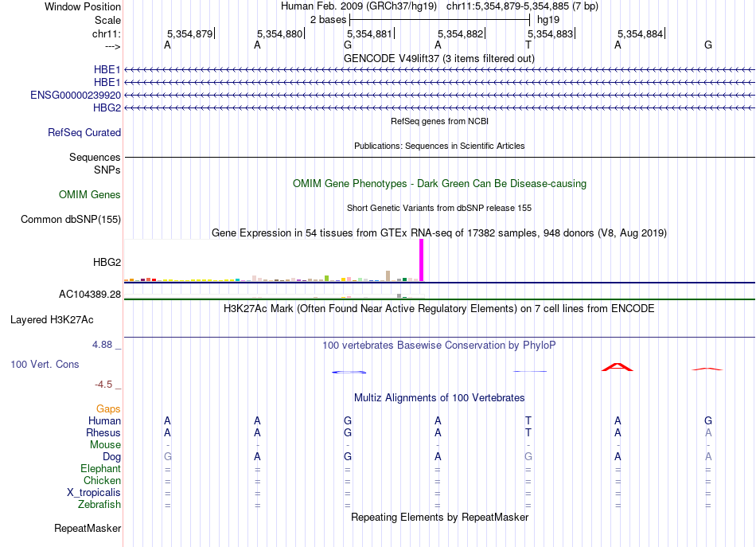Click the hg19 label beside scale bar

548,20
